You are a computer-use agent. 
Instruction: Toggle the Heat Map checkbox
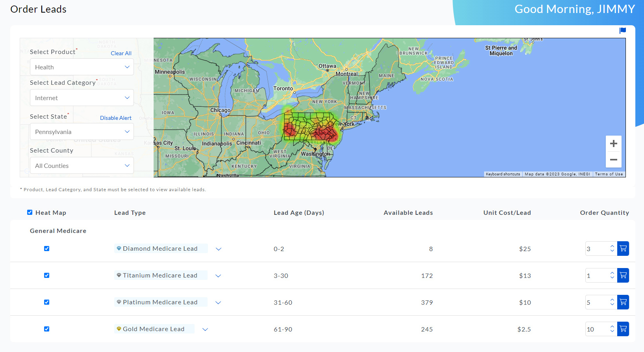click(x=30, y=212)
